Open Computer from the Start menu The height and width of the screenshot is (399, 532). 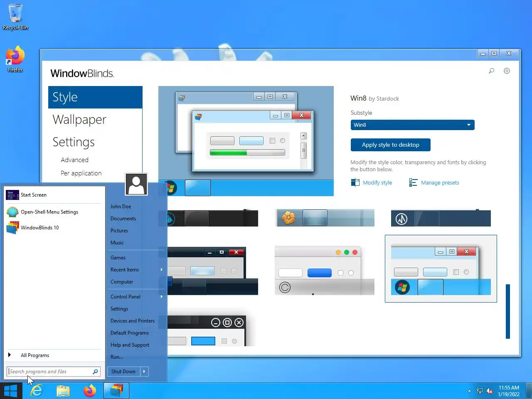(122, 282)
